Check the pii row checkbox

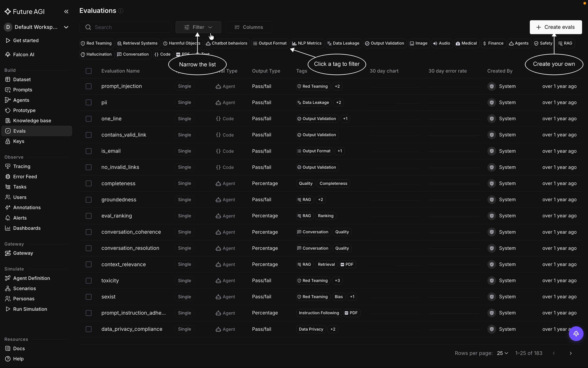click(x=88, y=102)
